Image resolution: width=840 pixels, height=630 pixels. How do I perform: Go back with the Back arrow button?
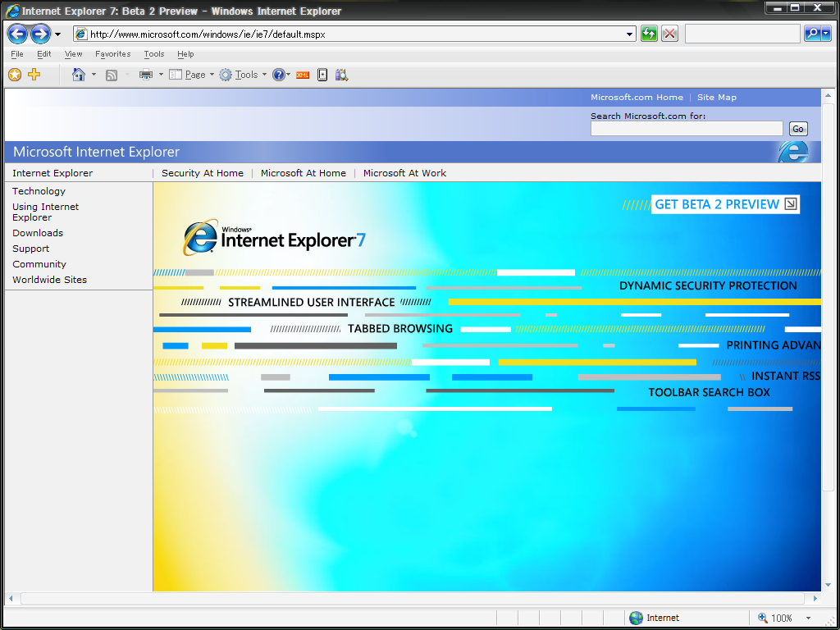pos(17,34)
